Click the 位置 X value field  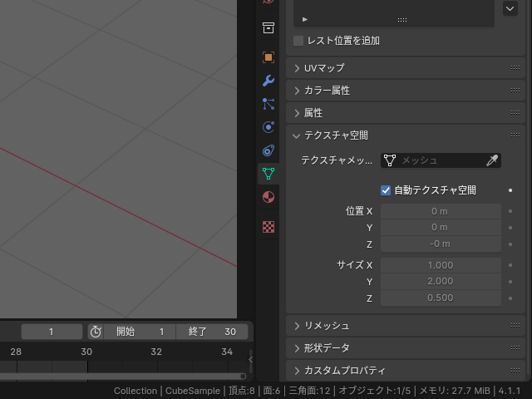441,211
